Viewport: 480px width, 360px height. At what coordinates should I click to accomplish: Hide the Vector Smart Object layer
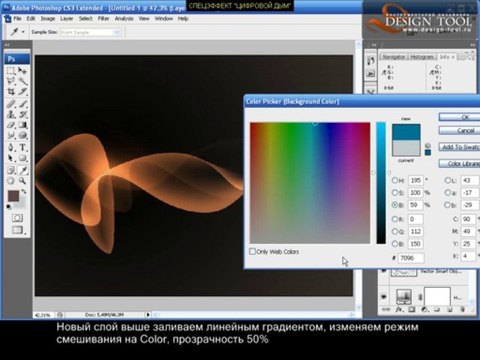(384, 271)
